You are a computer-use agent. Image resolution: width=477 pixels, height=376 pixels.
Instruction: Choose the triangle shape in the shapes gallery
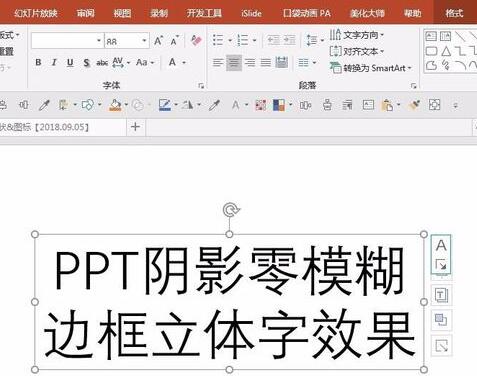446,51
